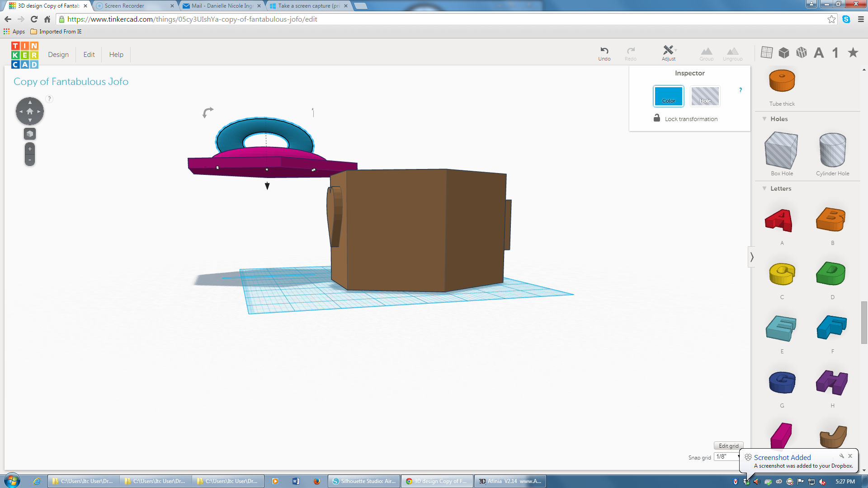868x488 pixels.
Task: Open the Edit menu
Action: point(89,54)
